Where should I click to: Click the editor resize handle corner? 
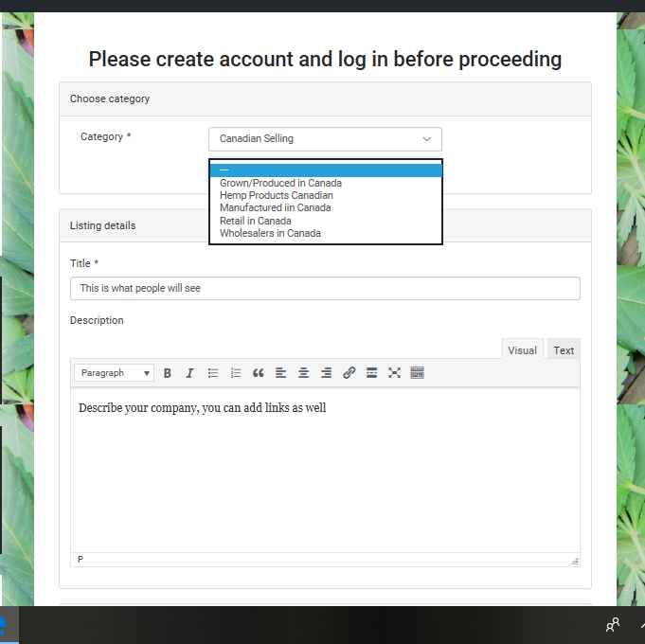575,561
